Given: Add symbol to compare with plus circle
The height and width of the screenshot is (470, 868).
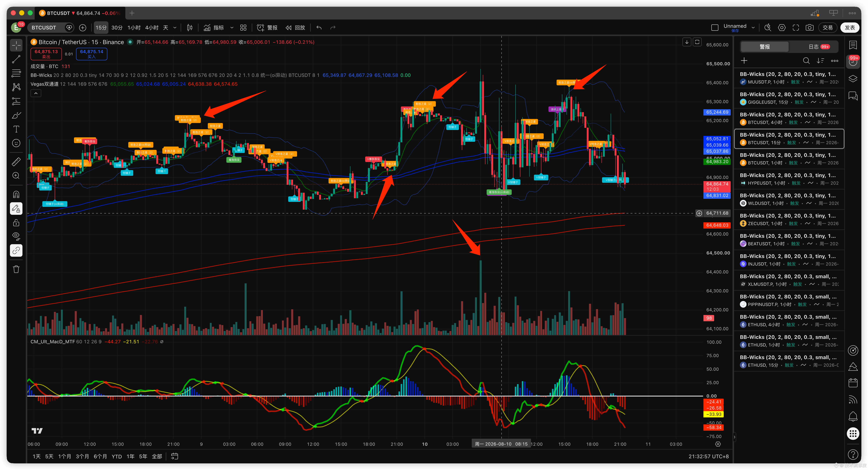Looking at the screenshot, I should (x=83, y=28).
